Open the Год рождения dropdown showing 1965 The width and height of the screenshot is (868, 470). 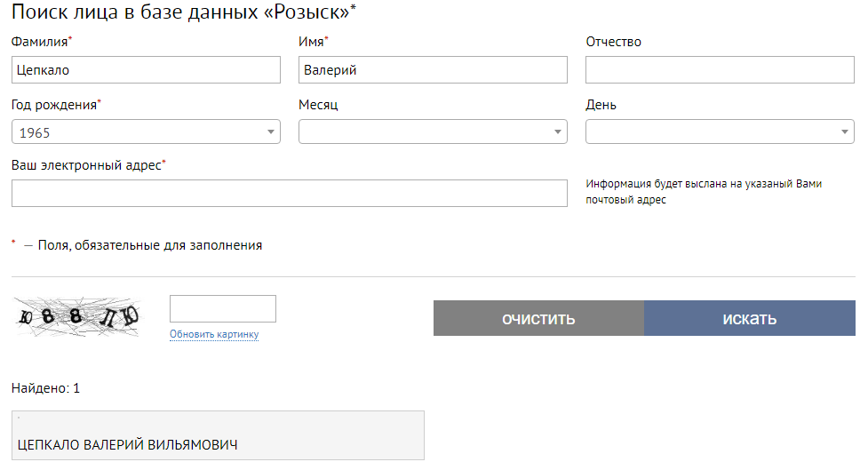click(146, 132)
